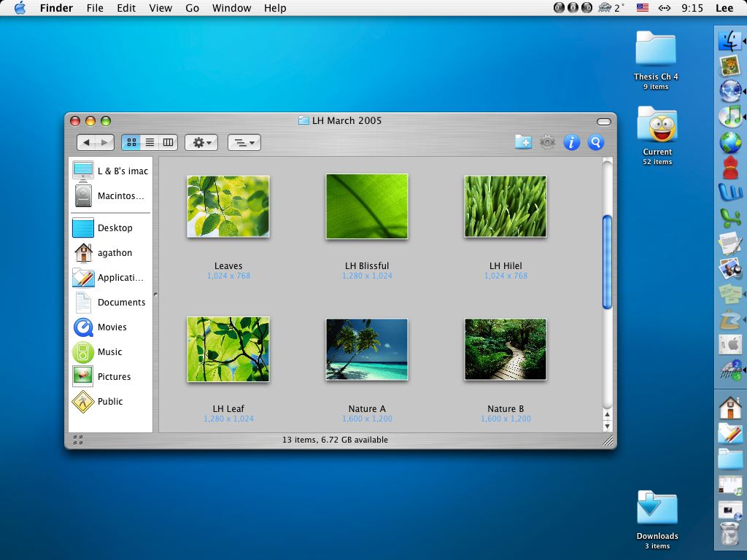The height and width of the screenshot is (560, 747).
Task: Open the arrange-by dropdown in toolbar
Action: (244, 142)
